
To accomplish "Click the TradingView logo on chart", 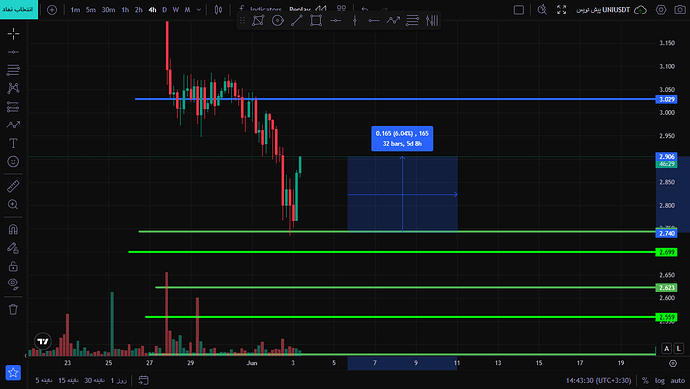I will coord(43,341).
